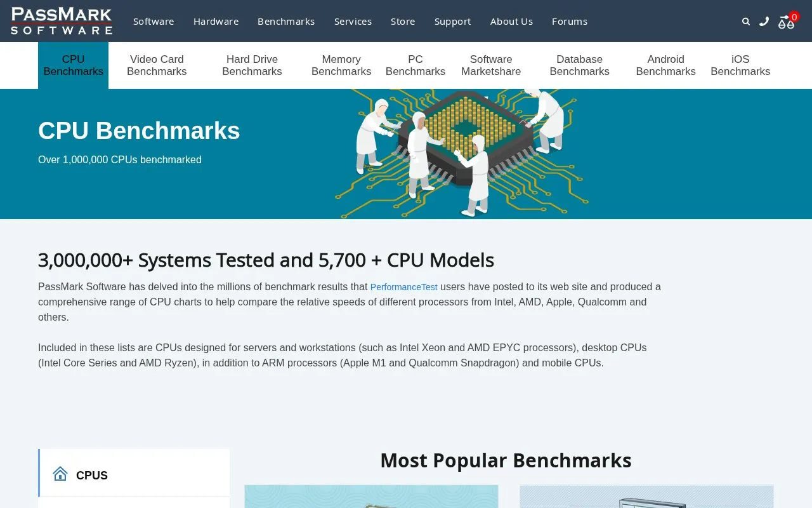Open the Android Benchmarks tab
The height and width of the screenshot is (508, 812).
pyautogui.click(x=666, y=65)
